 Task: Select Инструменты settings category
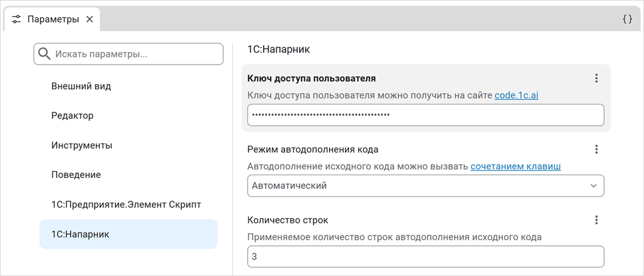(128, 145)
